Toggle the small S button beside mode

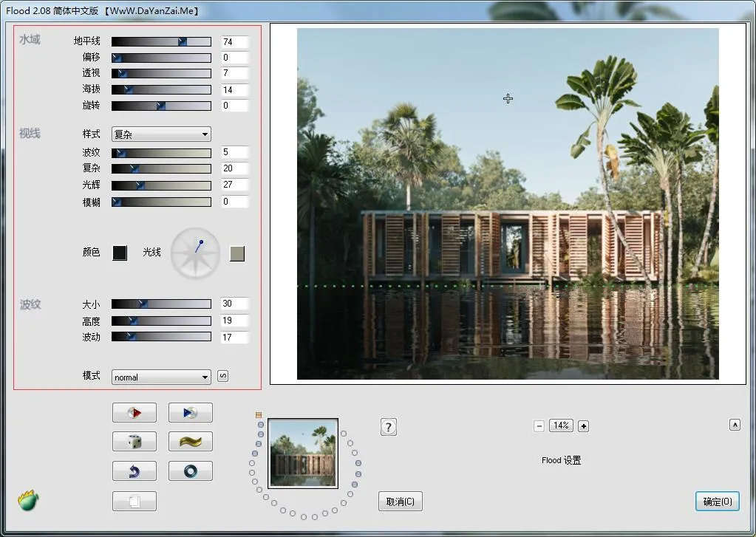[x=223, y=376]
